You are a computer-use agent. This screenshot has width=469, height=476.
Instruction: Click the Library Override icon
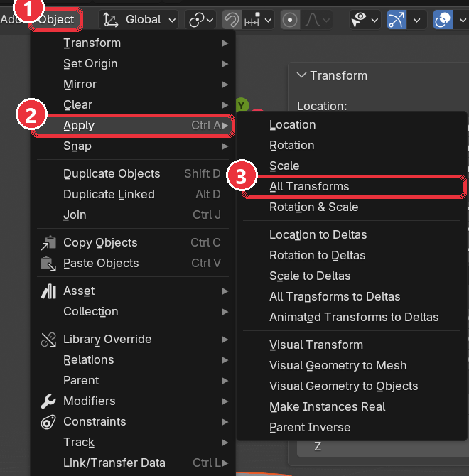[48, 340]
